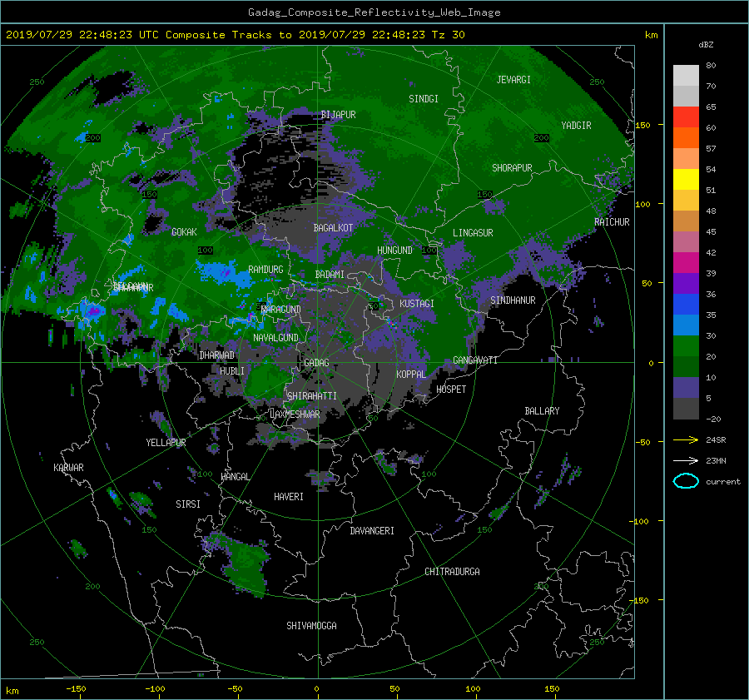
Task: Click the YELLAPUR city label
Action: click(166, 443)
